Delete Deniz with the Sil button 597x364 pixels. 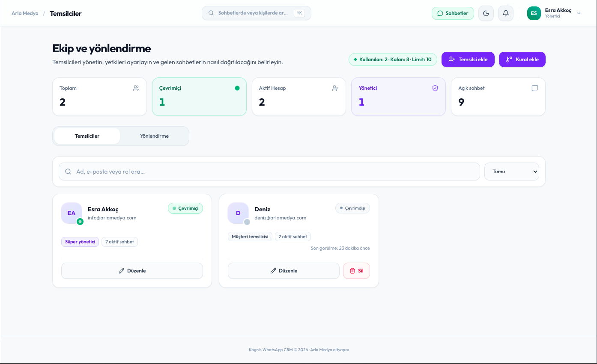pyautogui.click(x=356, y=271)
